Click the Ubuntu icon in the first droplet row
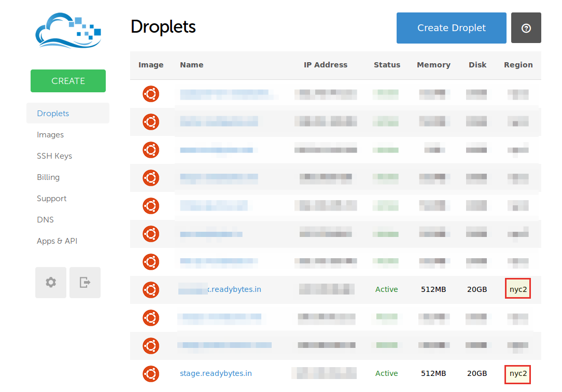Viewport: 562px width, 392px height. (x=151, y=94)
